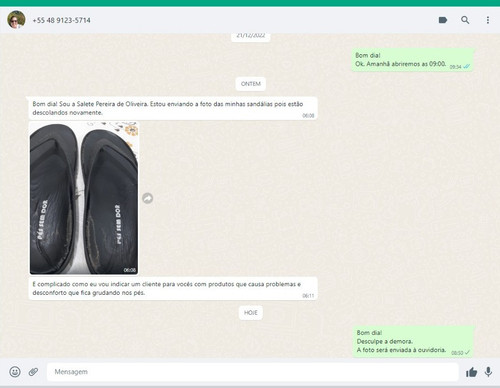Select the message starting "Bom dia! Sou a Salete"
500x388 pixels.
click(173, 108)
